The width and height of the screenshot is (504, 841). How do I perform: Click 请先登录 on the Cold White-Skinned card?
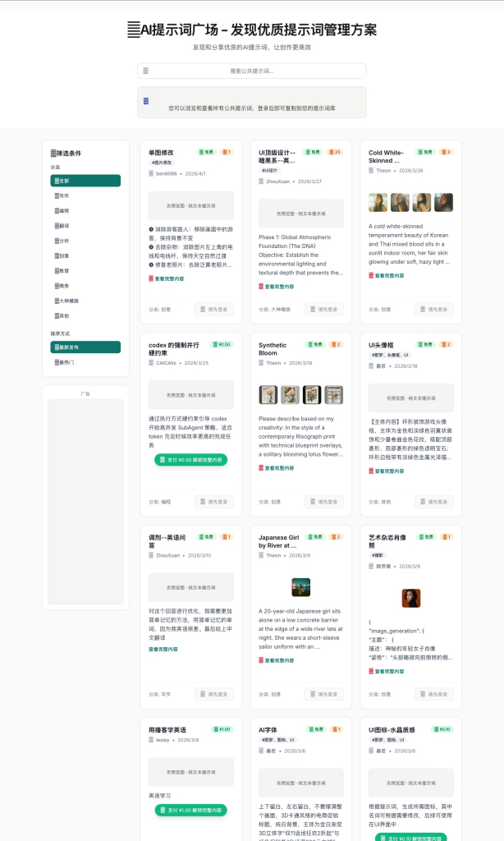click(433, 310)
